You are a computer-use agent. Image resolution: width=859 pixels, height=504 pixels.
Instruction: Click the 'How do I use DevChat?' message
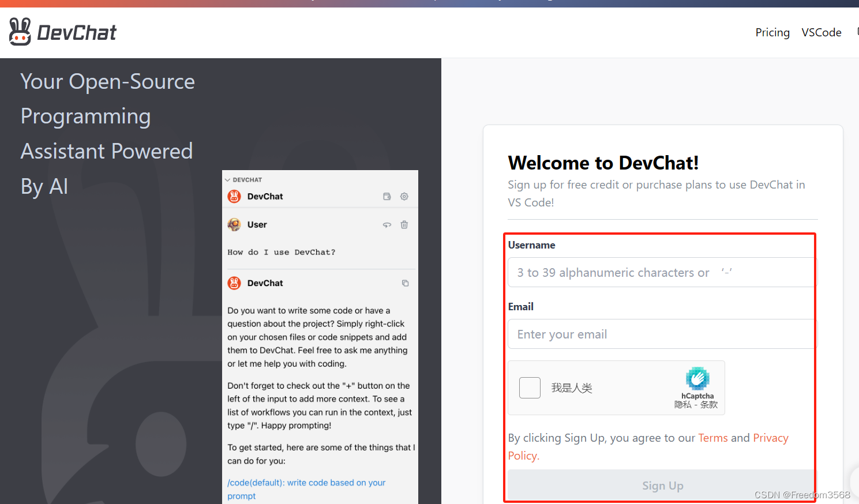point(282,252)
